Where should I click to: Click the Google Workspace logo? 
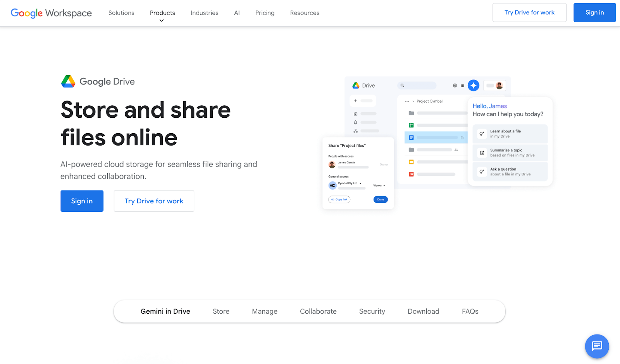pos(51,13)
